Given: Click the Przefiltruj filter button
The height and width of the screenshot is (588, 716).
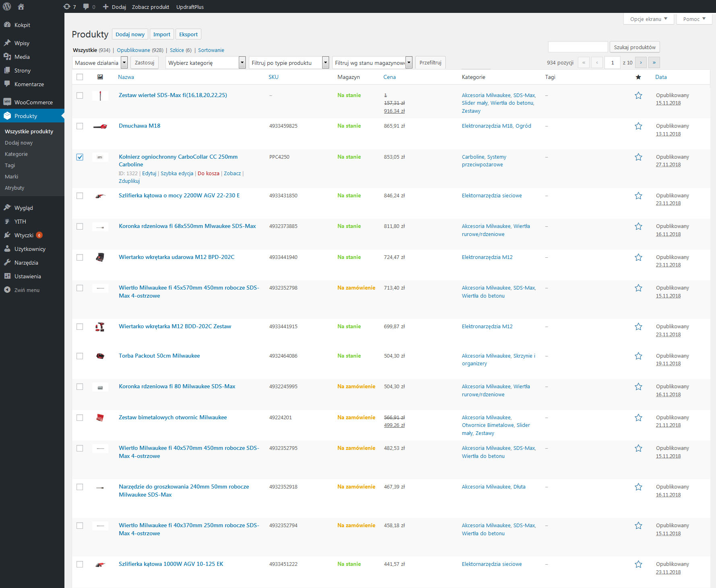Looking at the screenshot, I should [430, 62].
